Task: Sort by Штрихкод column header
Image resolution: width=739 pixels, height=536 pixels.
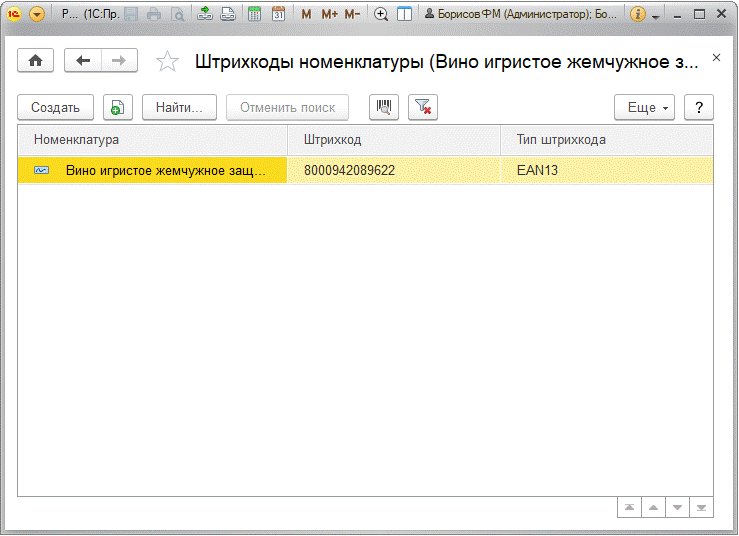Action: pyautogui.click(x=394, y=140)
